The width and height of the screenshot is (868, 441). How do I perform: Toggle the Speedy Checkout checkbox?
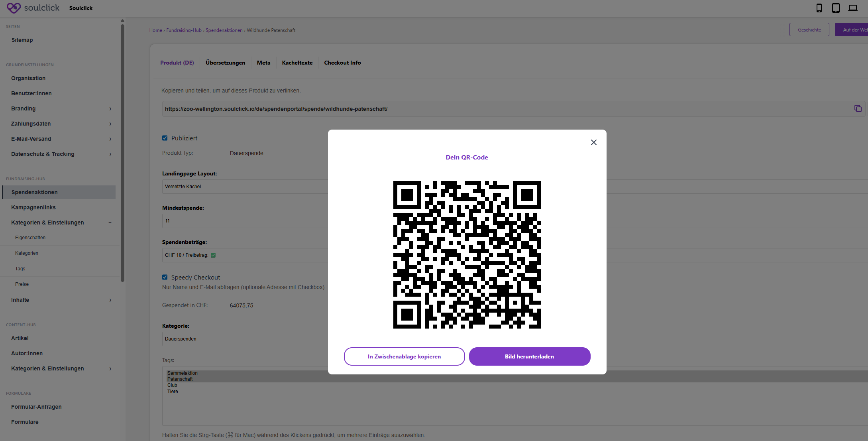pos(165,277)
